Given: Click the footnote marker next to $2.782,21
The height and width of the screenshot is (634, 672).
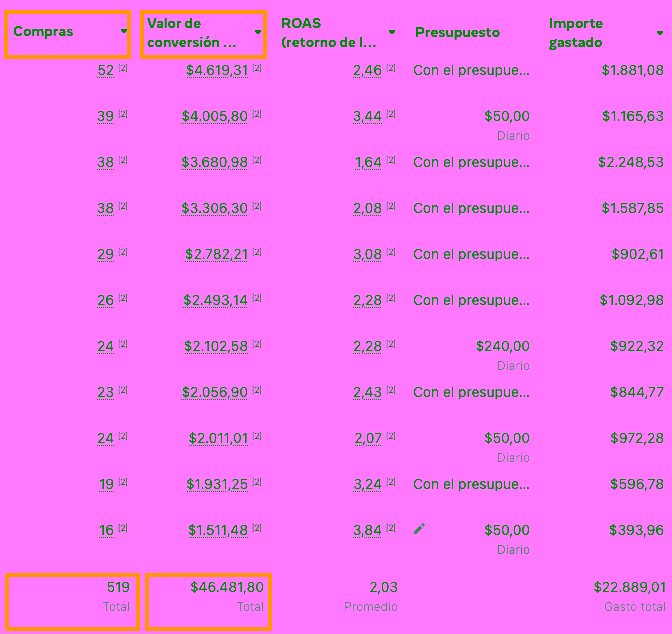Looking at the screenshot, I should click(x=257, y=253).
